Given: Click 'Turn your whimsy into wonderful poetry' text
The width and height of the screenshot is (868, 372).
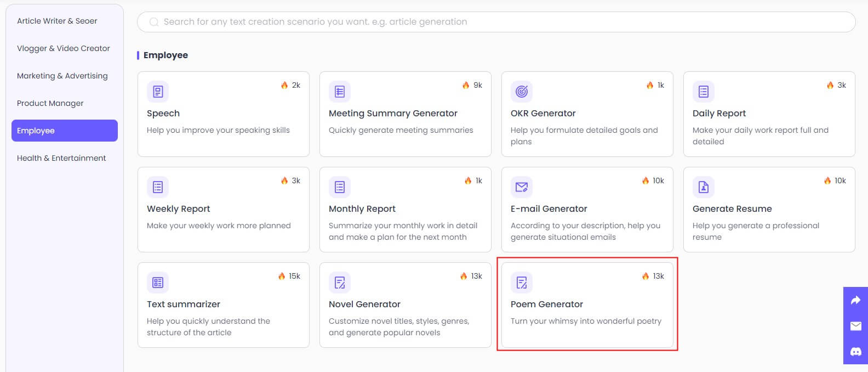Looking at the screenshot, I should click(586, 321).
